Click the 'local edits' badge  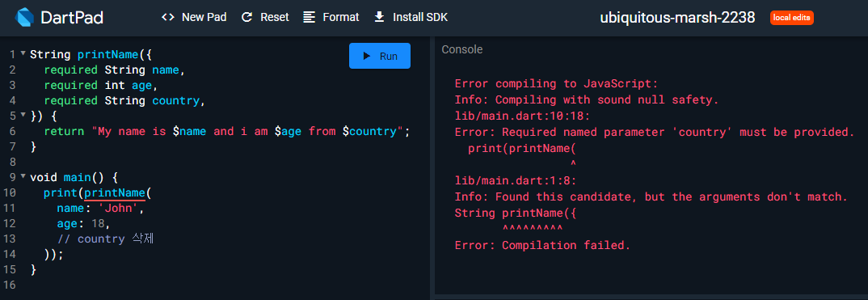click(791, 18)
